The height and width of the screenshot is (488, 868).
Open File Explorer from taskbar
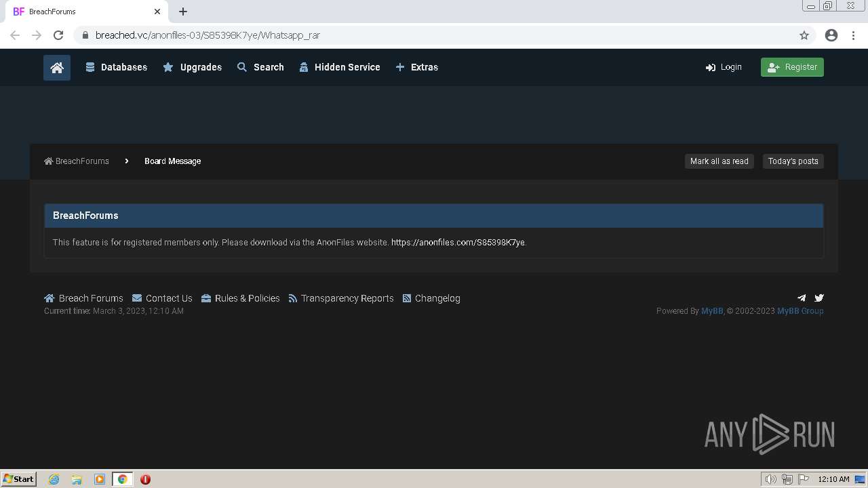(77, 479)
